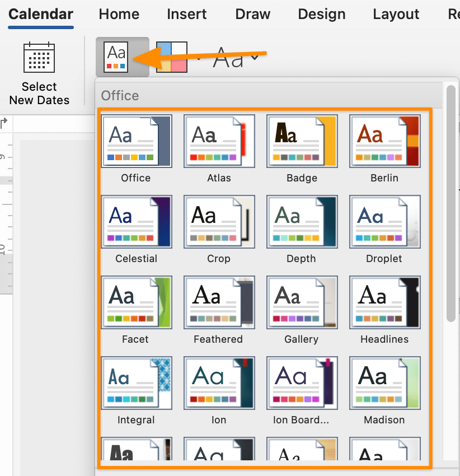Click the theme gallery scrollbar thumb
Viewport: 460px width, 476px height.
[451, 203]
